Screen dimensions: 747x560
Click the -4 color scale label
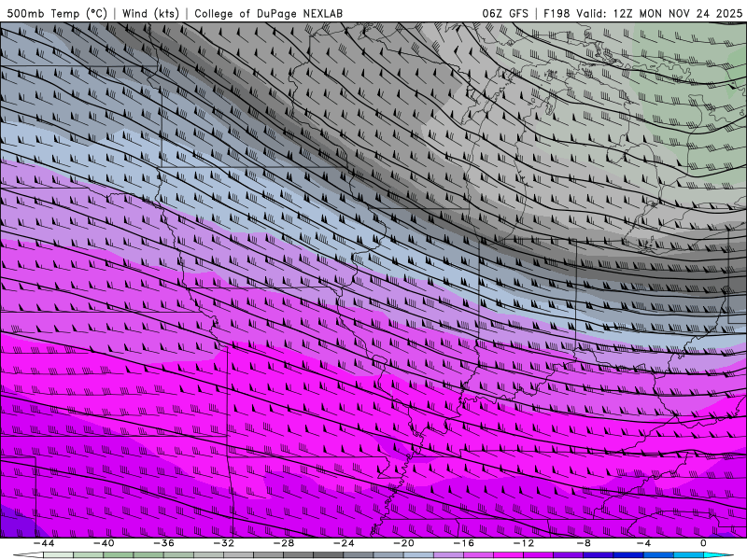pyautogui.click(x=644, y=543)
